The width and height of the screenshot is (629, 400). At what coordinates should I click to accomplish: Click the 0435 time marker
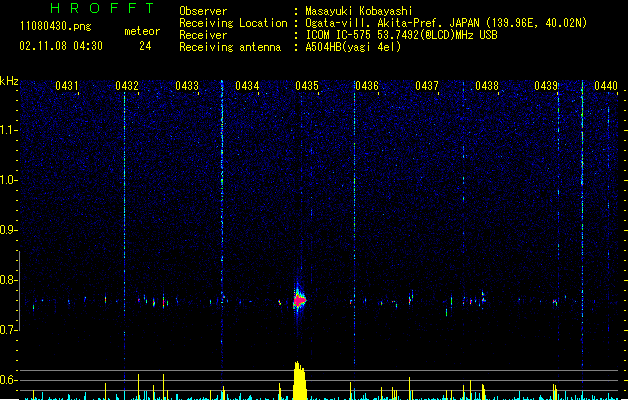(x=307, y=86)
